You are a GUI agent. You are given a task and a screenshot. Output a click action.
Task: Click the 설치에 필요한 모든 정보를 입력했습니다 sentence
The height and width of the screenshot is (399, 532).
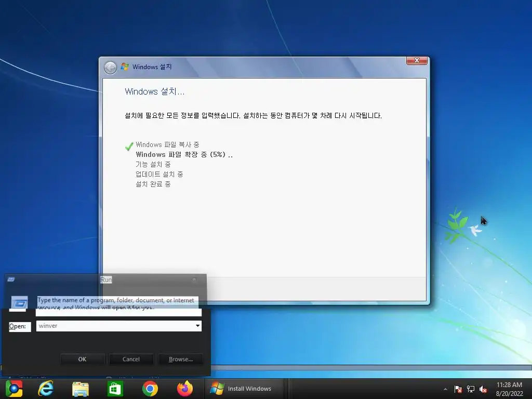coord(253,116)
